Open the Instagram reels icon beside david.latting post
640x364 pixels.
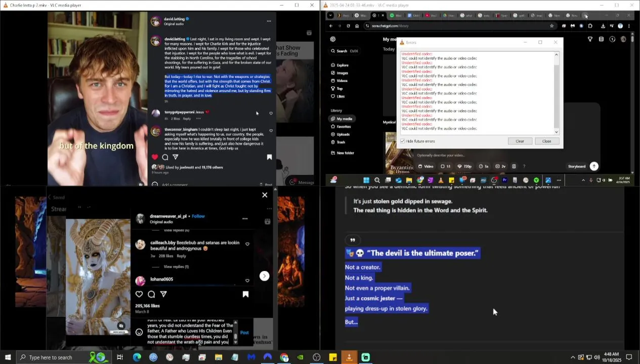[309, 33]
